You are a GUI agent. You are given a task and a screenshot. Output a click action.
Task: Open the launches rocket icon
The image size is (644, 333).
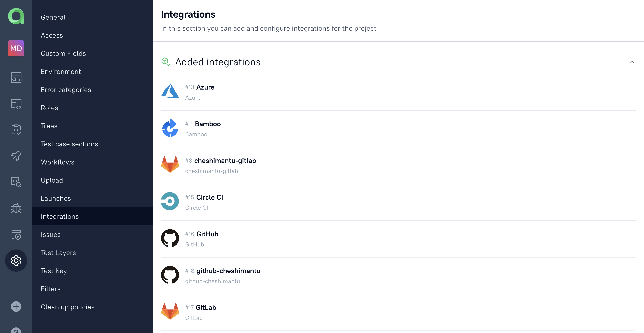16,155
